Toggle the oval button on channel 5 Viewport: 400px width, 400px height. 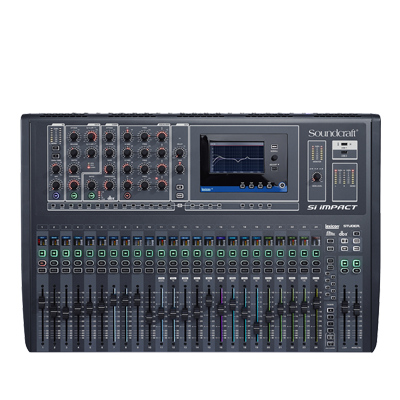(x=90, y=263)
